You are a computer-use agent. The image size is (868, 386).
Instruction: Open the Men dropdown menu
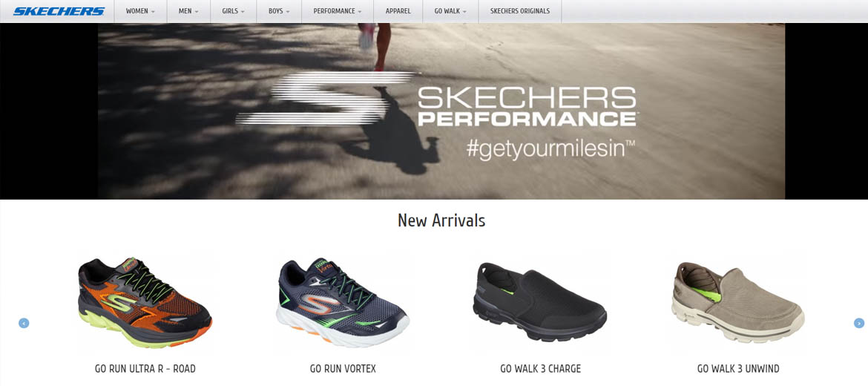188,11
